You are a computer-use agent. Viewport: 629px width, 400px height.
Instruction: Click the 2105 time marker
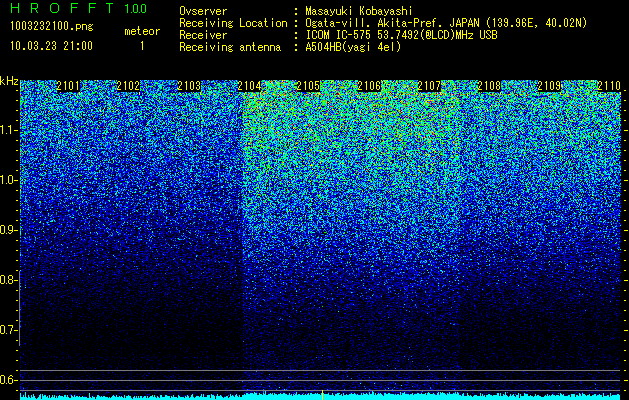point(308,86)
